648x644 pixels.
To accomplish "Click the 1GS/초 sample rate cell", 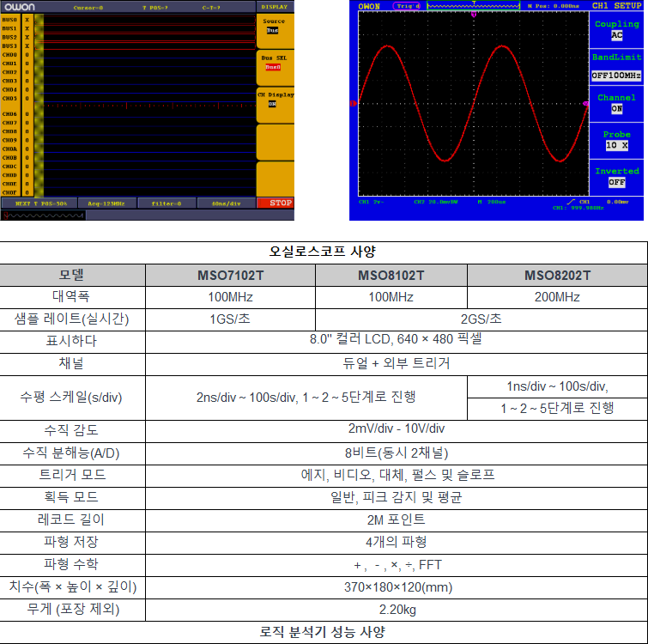I will tap(231, 319).
